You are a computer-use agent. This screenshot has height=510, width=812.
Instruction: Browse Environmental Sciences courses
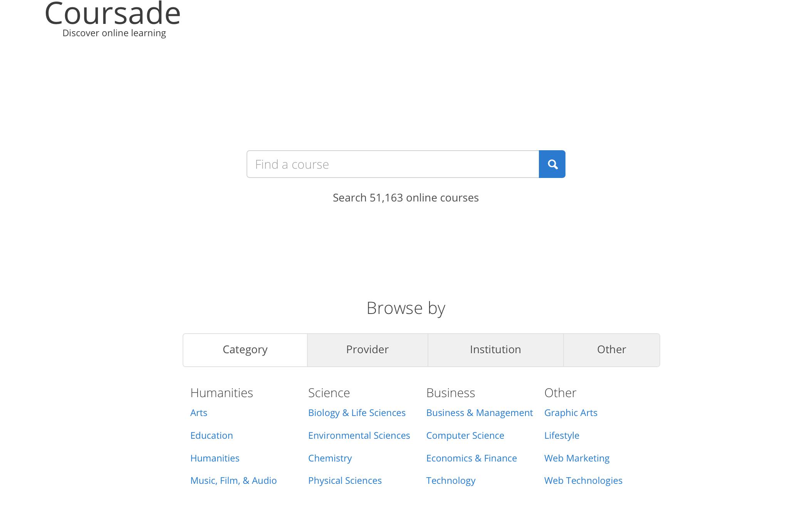pyautogui.click(x=359, y=436)
